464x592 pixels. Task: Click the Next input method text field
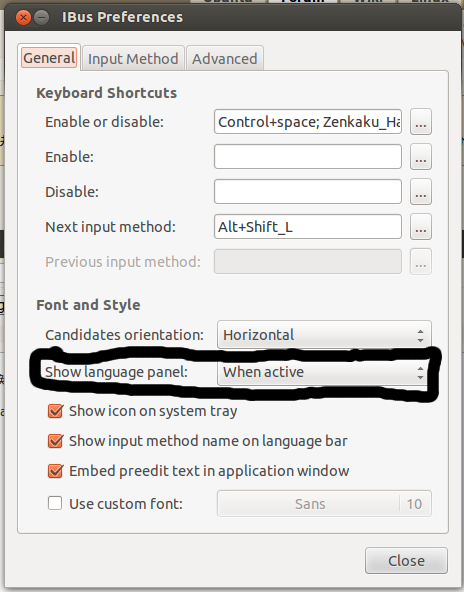(308, 227)
